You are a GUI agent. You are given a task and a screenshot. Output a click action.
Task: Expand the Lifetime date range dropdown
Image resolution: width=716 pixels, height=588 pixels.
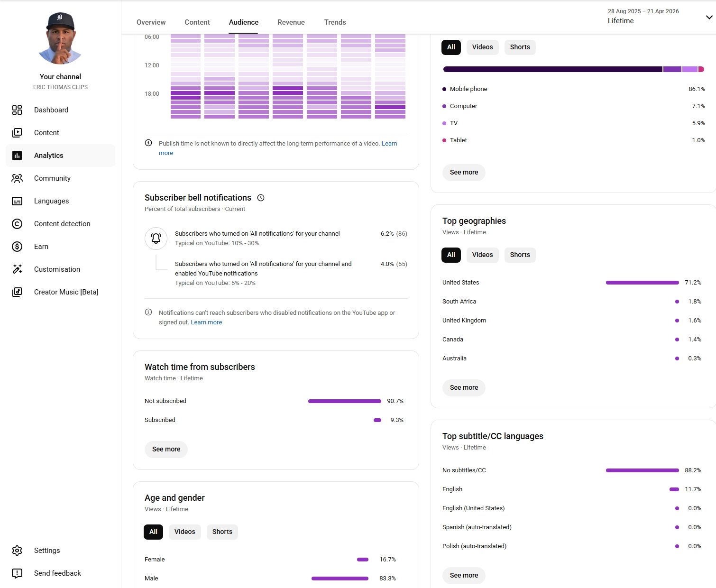pyautogui.click(x=708, y=18)
